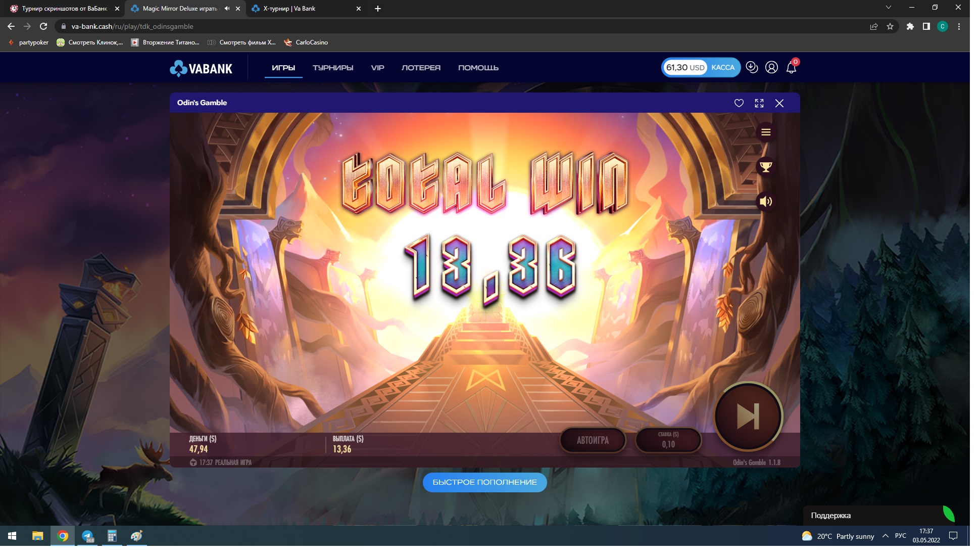Bookmark page with star icon

point(890,26)
